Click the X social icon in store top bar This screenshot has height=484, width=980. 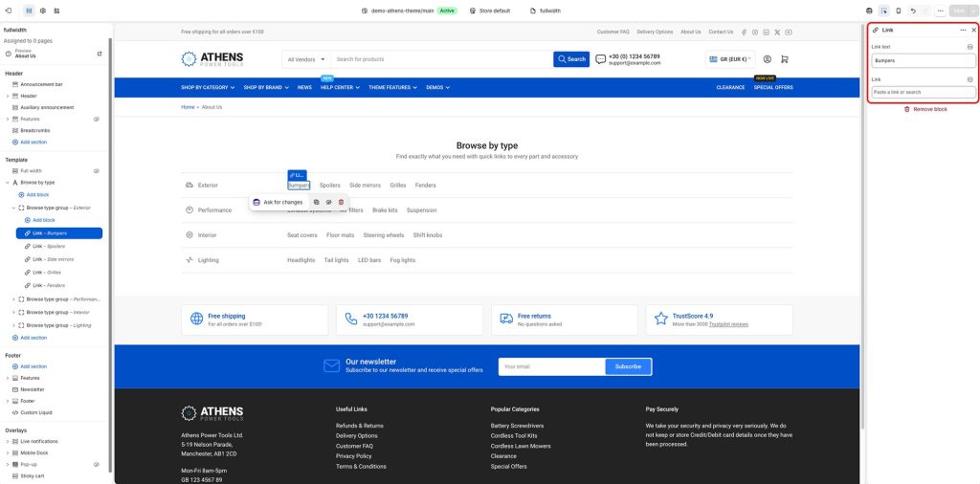coord(777,32)
